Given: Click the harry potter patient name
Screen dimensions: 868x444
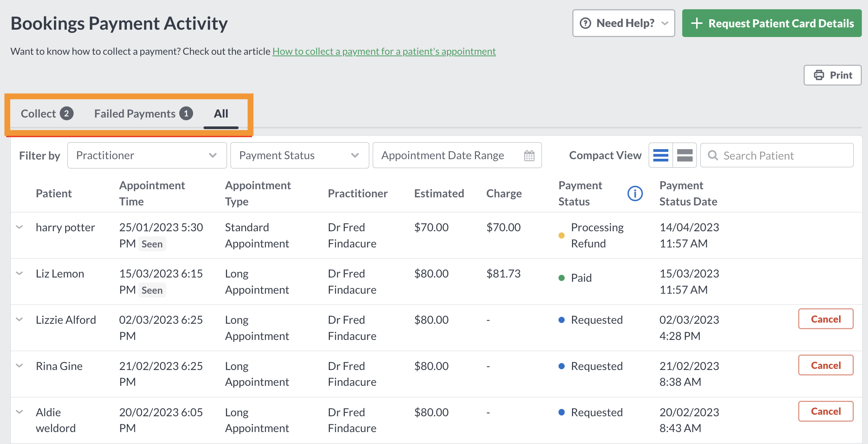Looking at the screenshot, I should 65,227.
